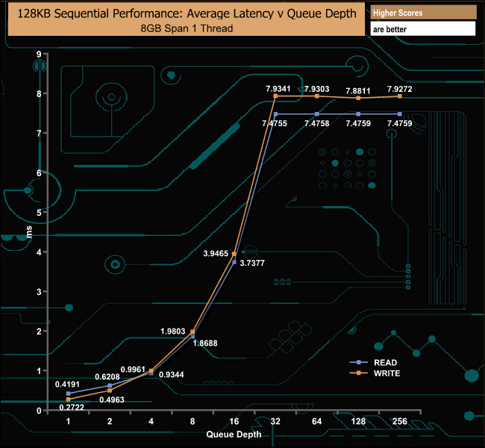Click the 3.7377 data label
This screenshot has height=448, width=485.
pos(252,263)
